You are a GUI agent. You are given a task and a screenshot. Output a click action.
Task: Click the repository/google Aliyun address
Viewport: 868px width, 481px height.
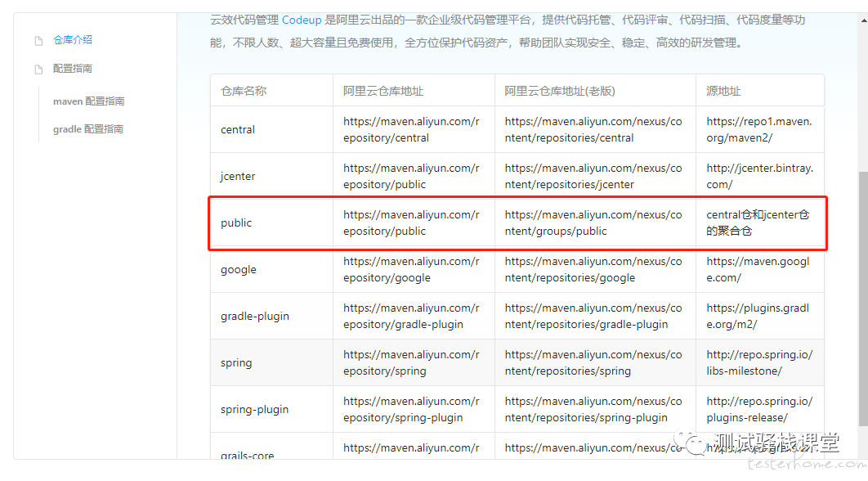411,269
